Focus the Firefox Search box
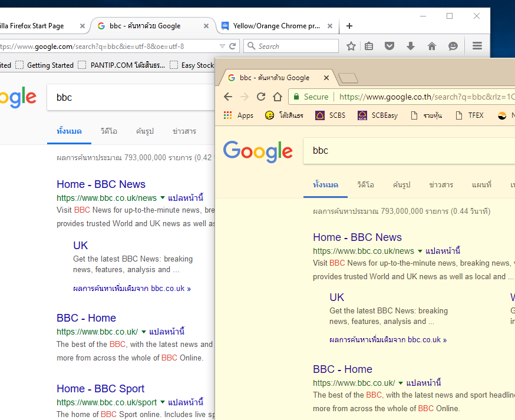The image size is (515, 420). point(291,46)
